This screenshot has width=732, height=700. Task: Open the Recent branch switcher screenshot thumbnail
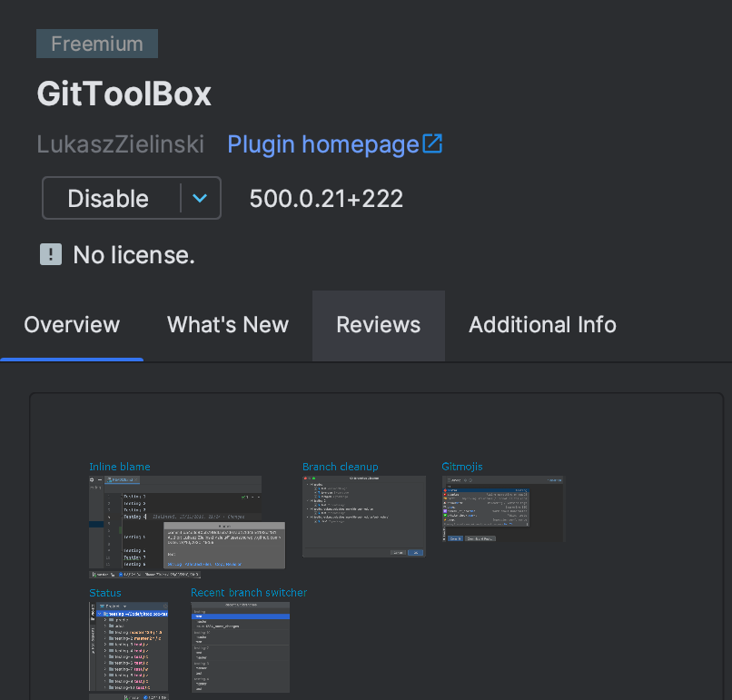click(241, 647)
